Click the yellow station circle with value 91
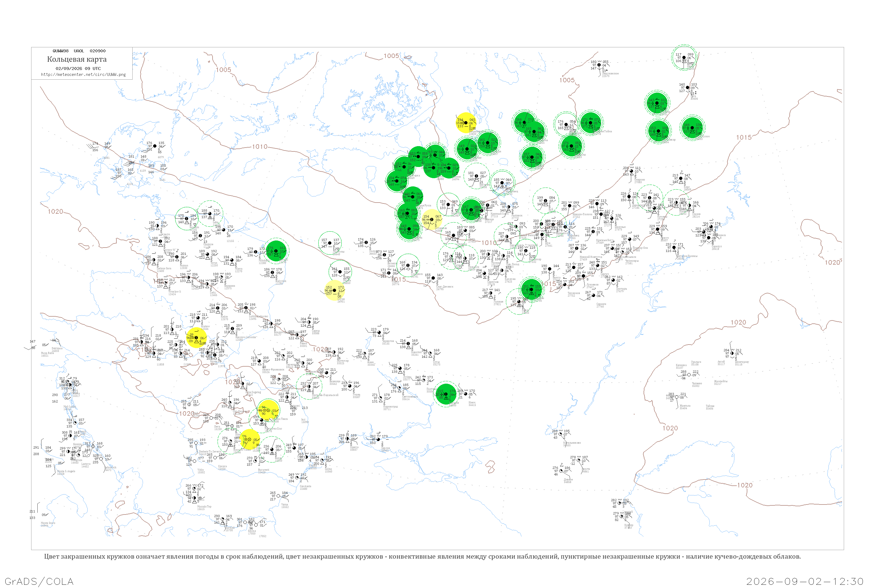 tap(268, 410)
